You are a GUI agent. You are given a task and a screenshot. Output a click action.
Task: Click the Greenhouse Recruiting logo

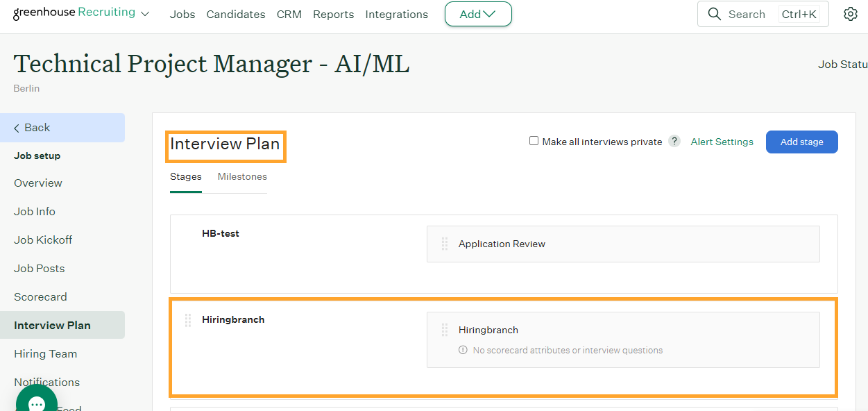(x=74, y=13)
